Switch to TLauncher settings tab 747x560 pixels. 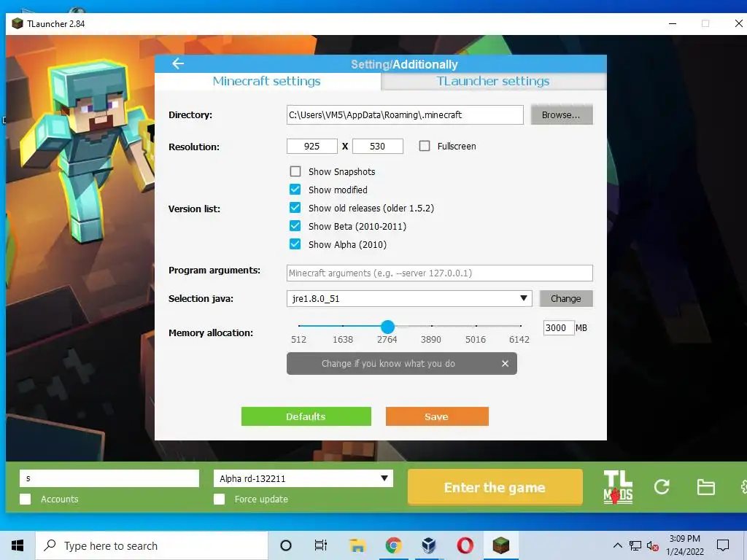(x=494, y=81)
